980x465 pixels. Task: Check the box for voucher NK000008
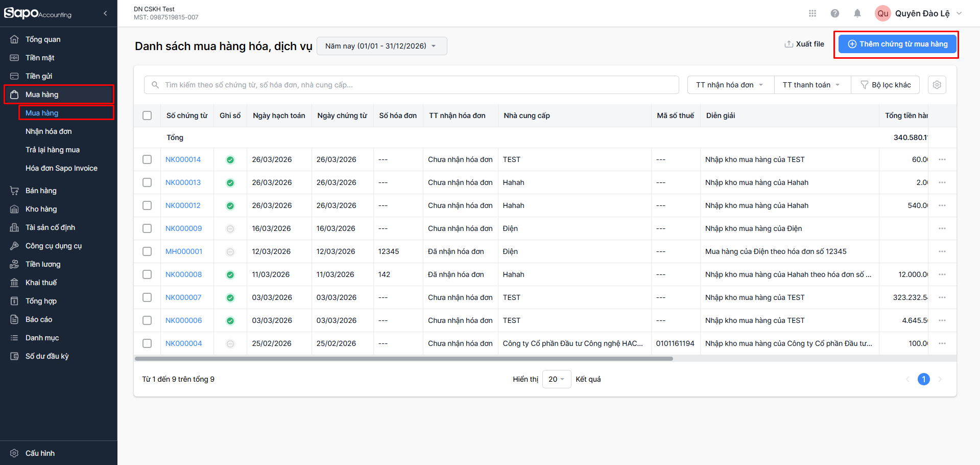point(147,274)
